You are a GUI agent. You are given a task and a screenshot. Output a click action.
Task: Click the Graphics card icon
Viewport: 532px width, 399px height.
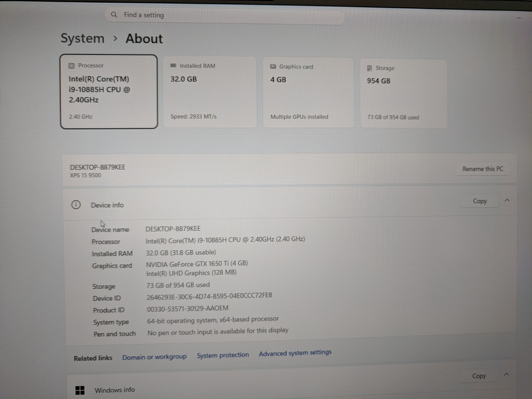(273, 66)
